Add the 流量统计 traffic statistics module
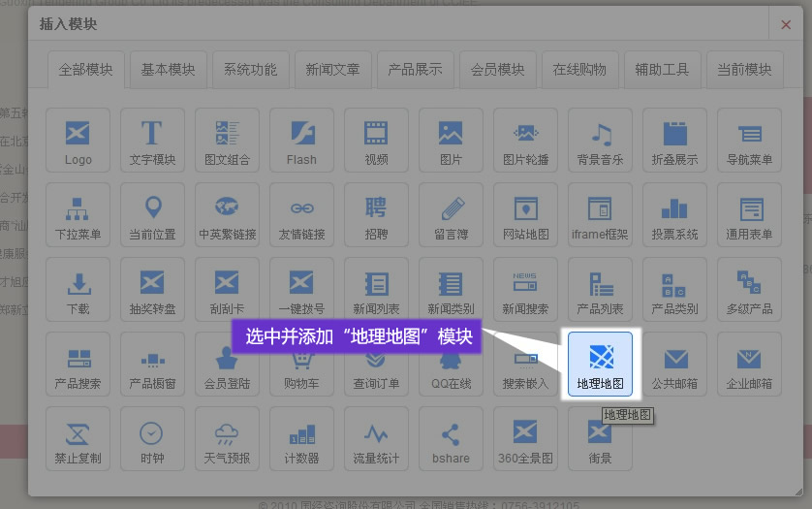This screenshot has height=509, width=812. pyautogui.click(x=376, y=438)
